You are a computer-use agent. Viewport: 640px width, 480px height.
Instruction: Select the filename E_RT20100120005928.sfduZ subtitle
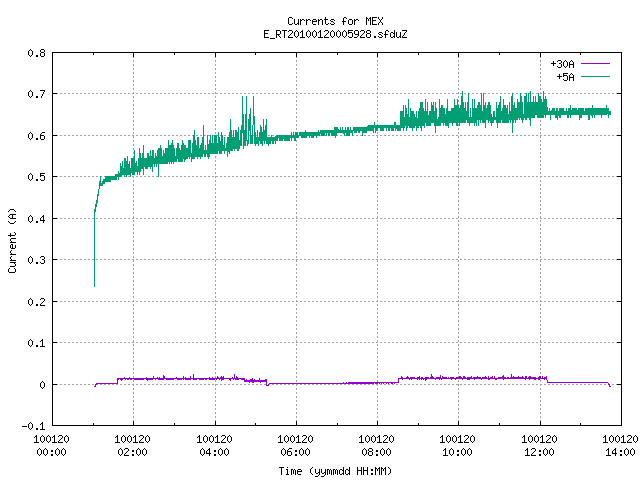335,34
